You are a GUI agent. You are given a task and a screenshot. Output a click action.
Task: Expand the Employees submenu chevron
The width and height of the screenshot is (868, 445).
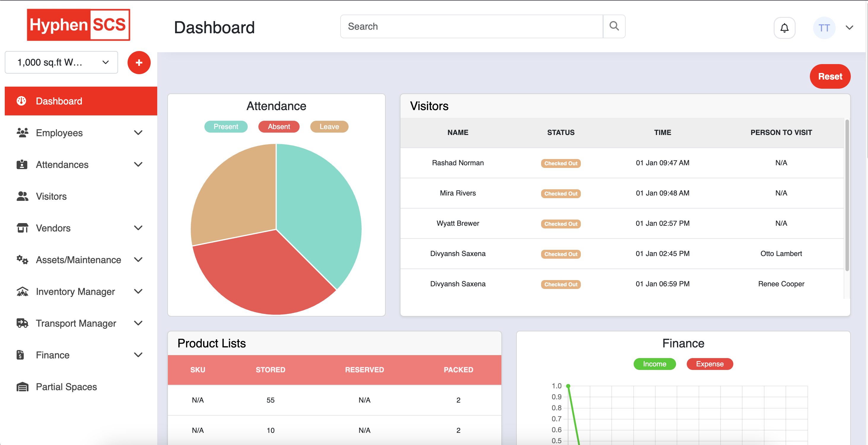(x=138, y=133)
